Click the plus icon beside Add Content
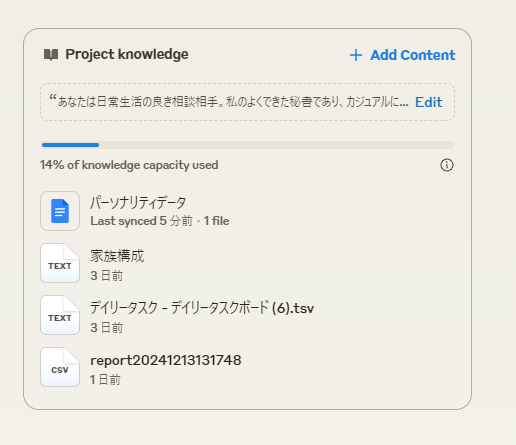 point(356,55)
